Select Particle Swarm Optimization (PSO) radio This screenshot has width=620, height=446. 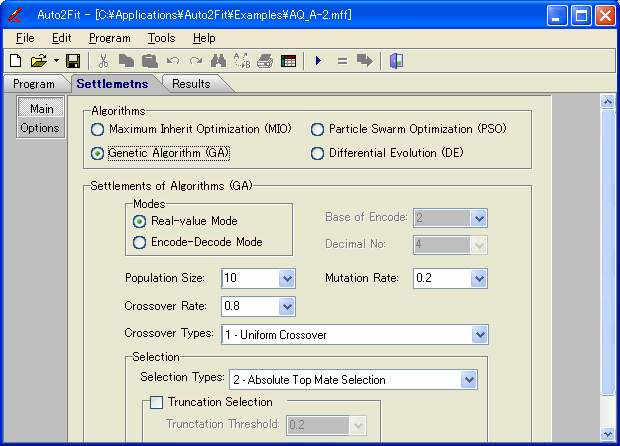pyautogui.click(x=317, y=129)
